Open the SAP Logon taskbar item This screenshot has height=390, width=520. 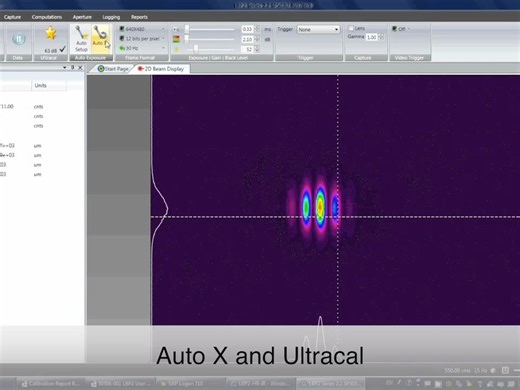pyautogui.click(x=191, y=383)
